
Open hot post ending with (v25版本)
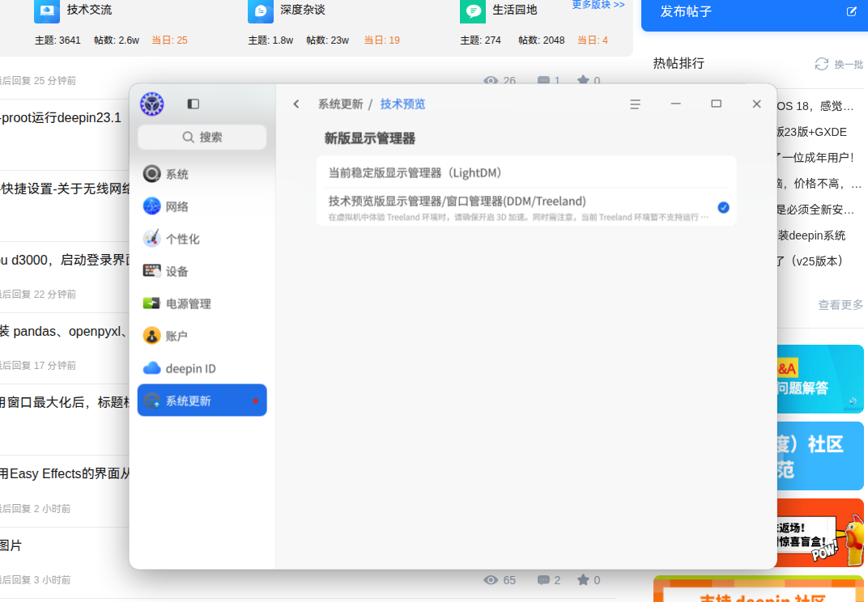point(811,261)
